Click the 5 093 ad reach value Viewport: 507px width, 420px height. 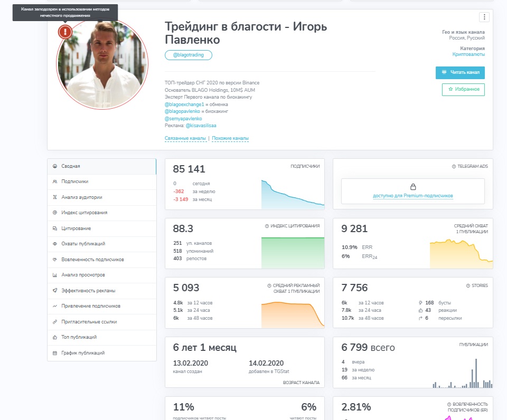186,288
